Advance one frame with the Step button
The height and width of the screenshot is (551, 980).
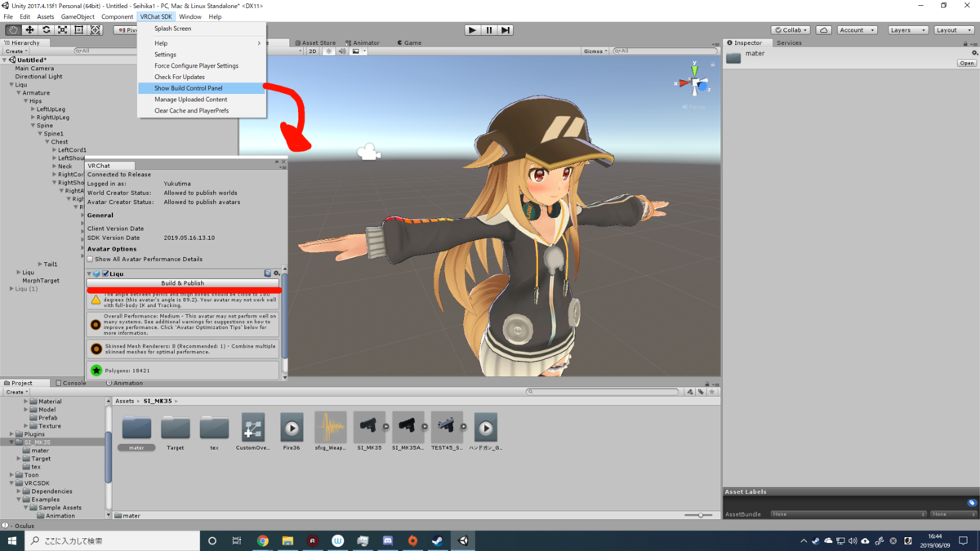[506, 30]
